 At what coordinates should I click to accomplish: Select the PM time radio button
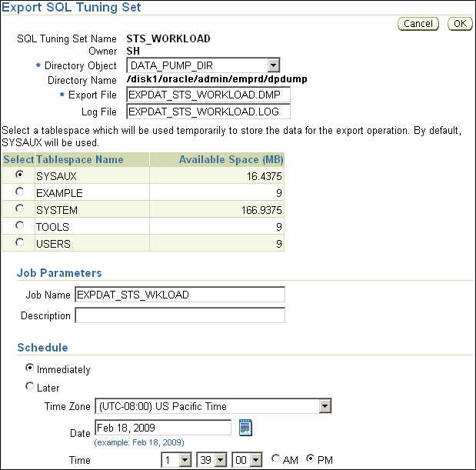pyautogui.click(x=311, y=459)
